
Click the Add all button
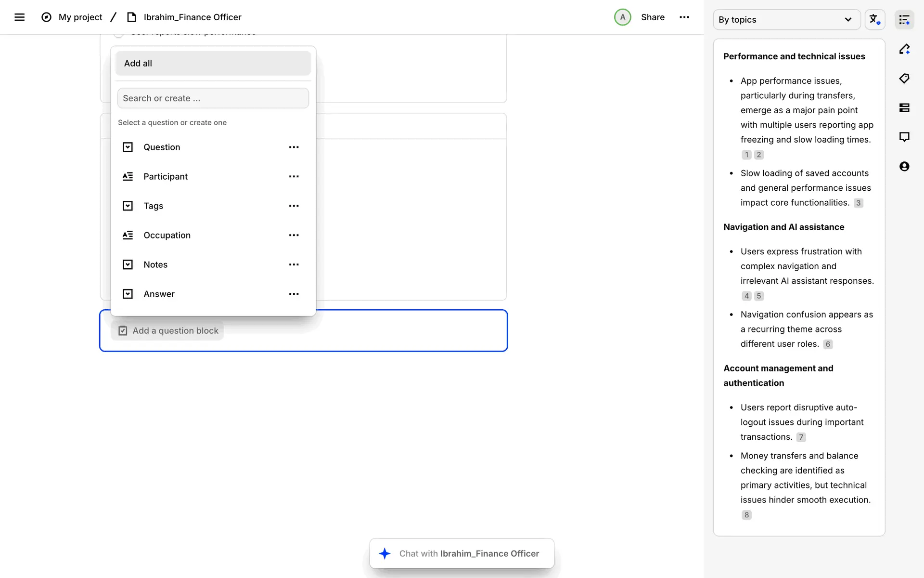click(x=213, y=64)
